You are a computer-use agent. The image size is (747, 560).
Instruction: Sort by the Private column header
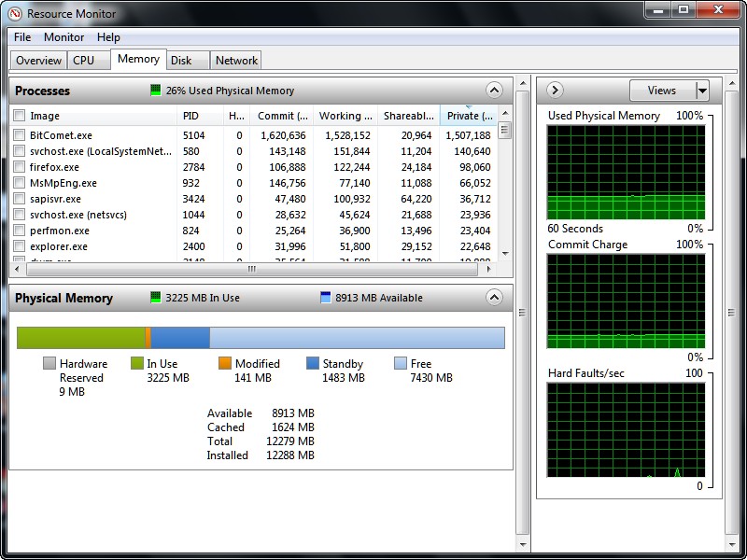click(x=469, y=116)
